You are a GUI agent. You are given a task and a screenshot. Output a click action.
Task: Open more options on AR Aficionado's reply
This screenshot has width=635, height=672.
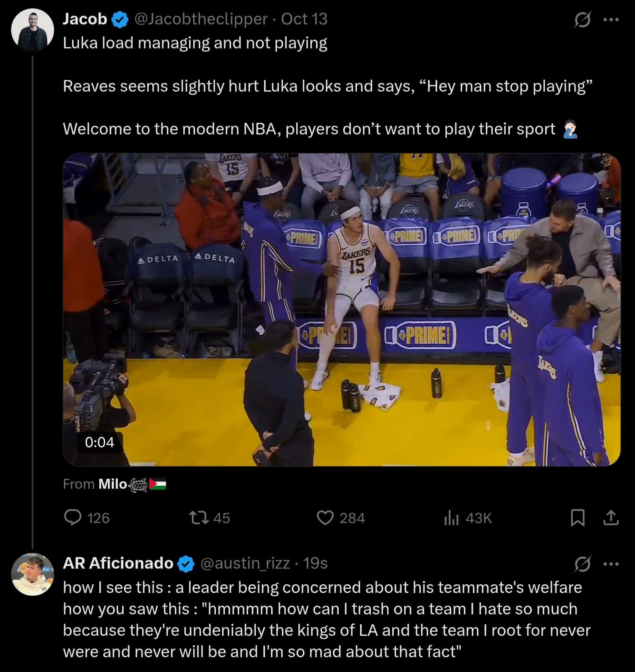[611, 564]
